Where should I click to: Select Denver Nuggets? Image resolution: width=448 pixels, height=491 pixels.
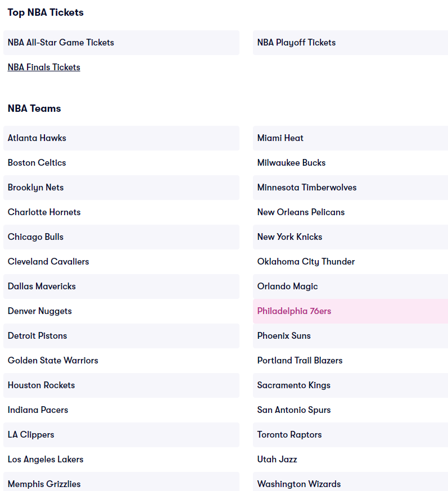(121, 311)
